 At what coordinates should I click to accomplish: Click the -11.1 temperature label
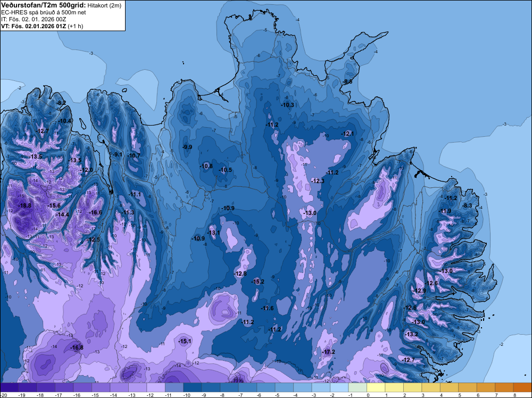[135, 195]
